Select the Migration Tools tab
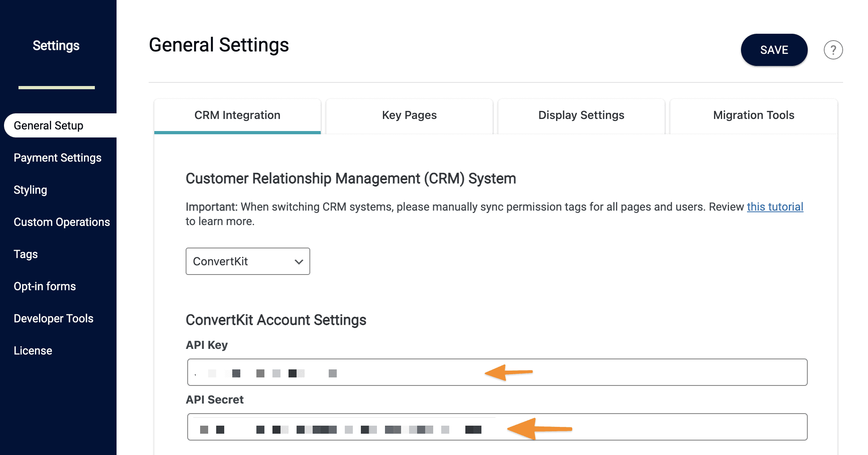868x455 pixels. (753, 115)
